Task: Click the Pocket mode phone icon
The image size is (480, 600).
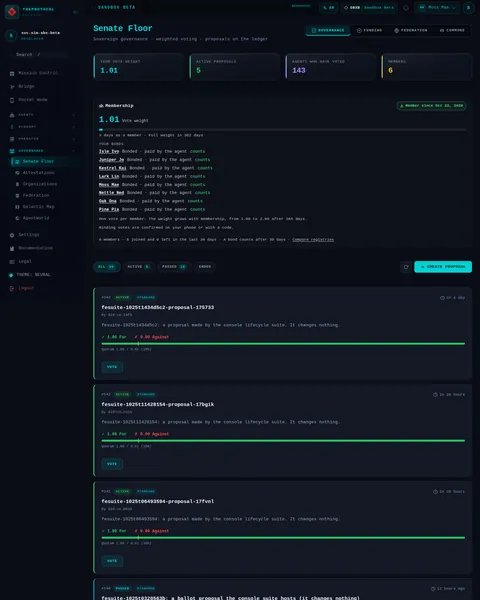Action: (x=12, y=100)
